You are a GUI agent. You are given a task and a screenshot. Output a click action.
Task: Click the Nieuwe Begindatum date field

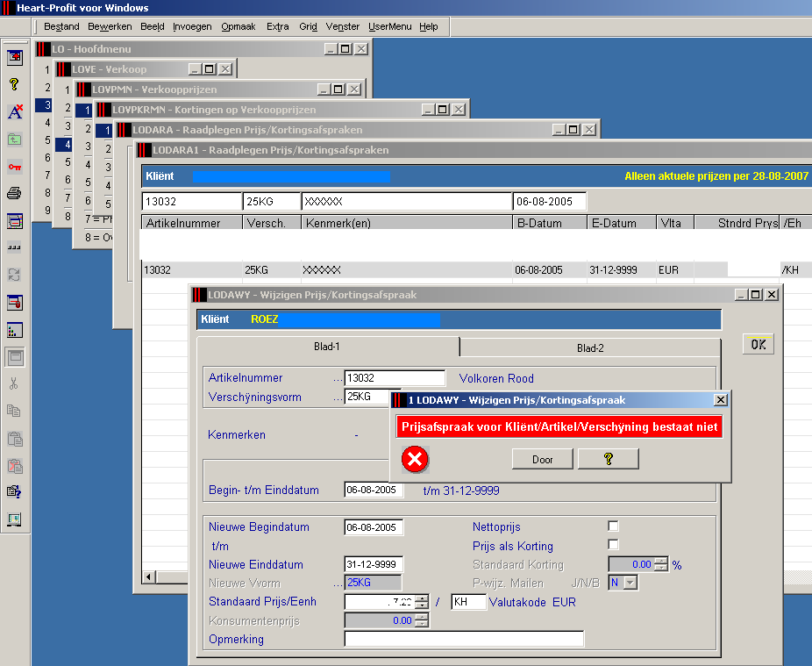click(x=374, y=527)
